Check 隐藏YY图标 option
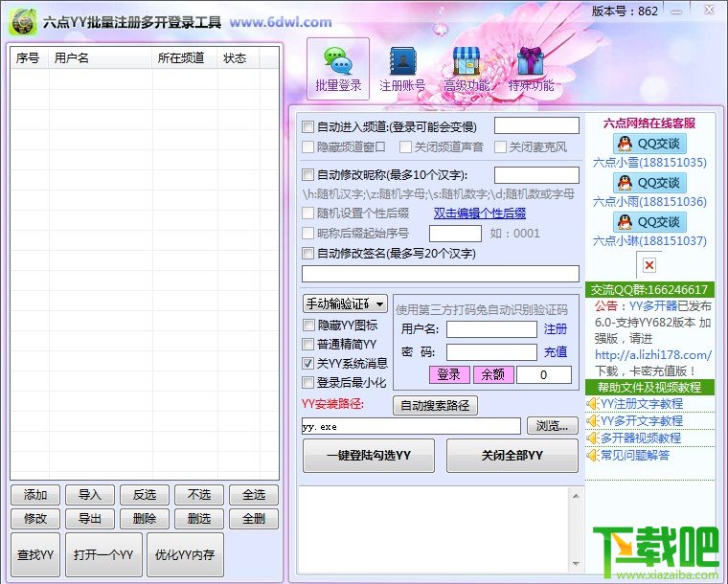Screen dimensions: 728x584 308,326
